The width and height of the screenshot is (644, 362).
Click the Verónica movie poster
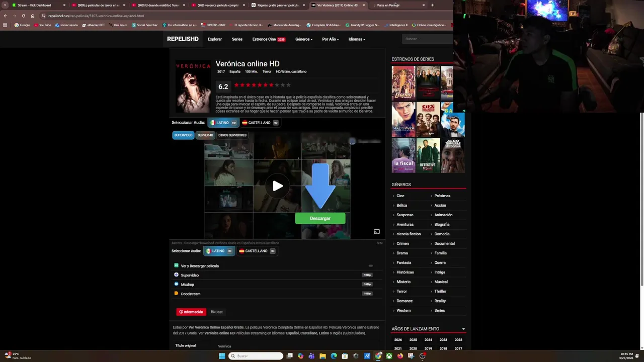coord(193,86)
